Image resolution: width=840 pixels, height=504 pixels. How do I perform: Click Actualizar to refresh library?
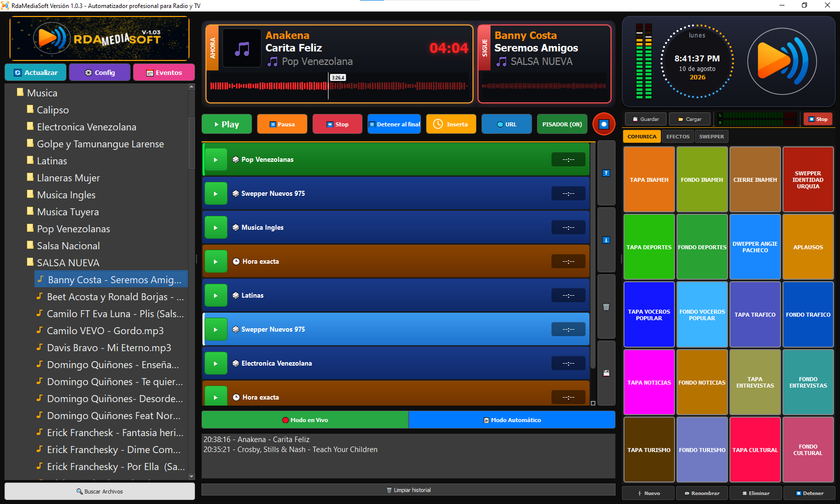tap(35, 72)
